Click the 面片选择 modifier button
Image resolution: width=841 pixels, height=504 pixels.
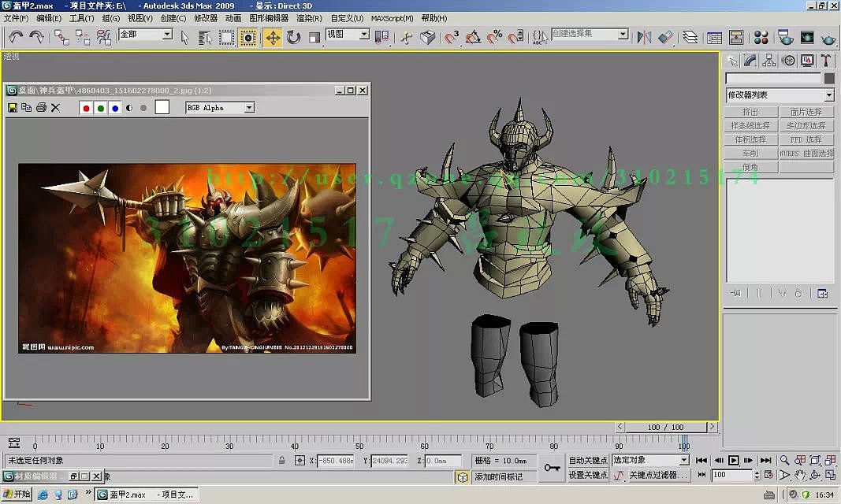point(806,112)
